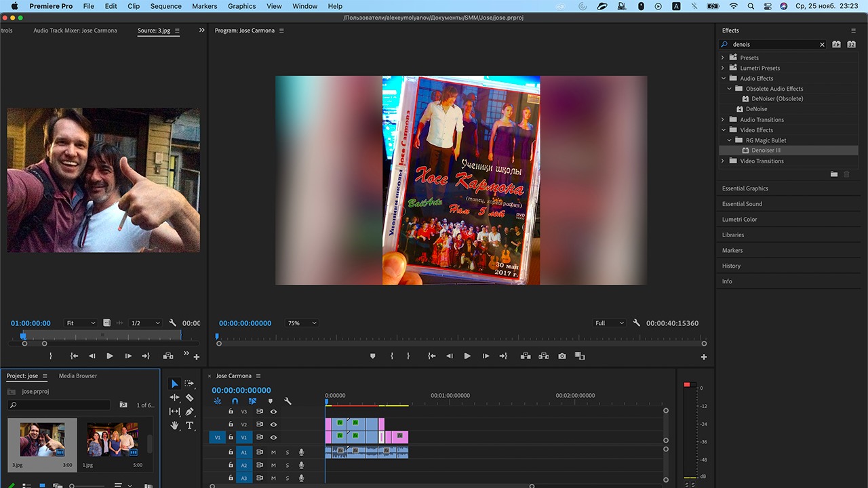Open the Sequence menu

pos(165,6)
